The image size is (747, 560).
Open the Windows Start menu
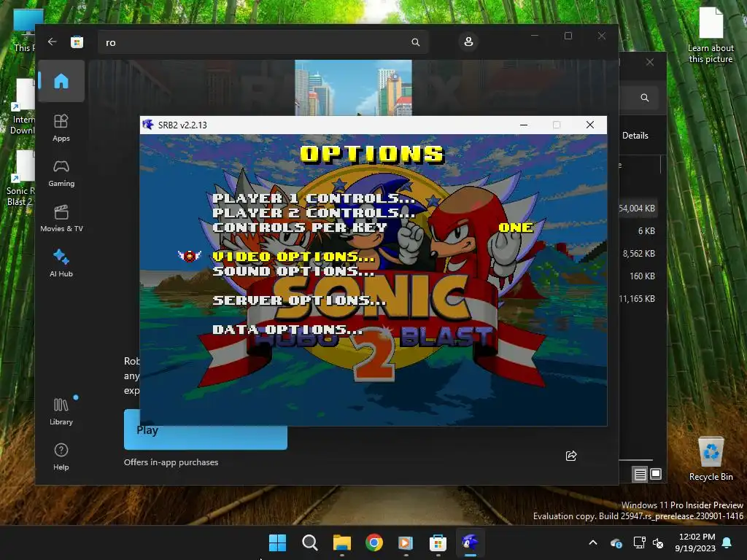tap(277, 542)
